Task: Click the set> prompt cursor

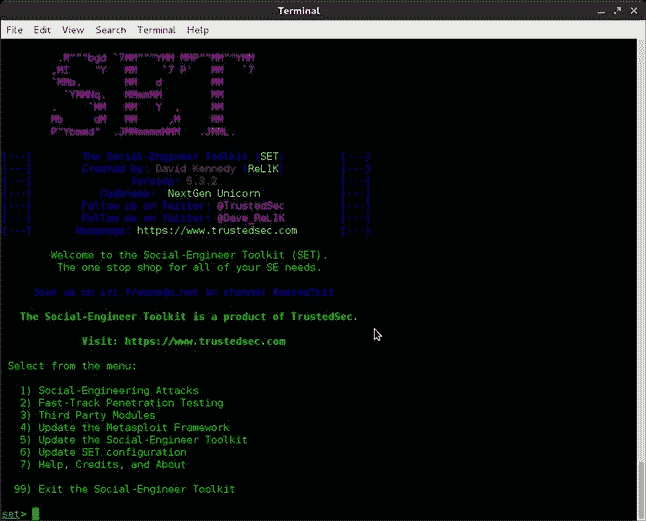Action: click(x=35, y=514)
